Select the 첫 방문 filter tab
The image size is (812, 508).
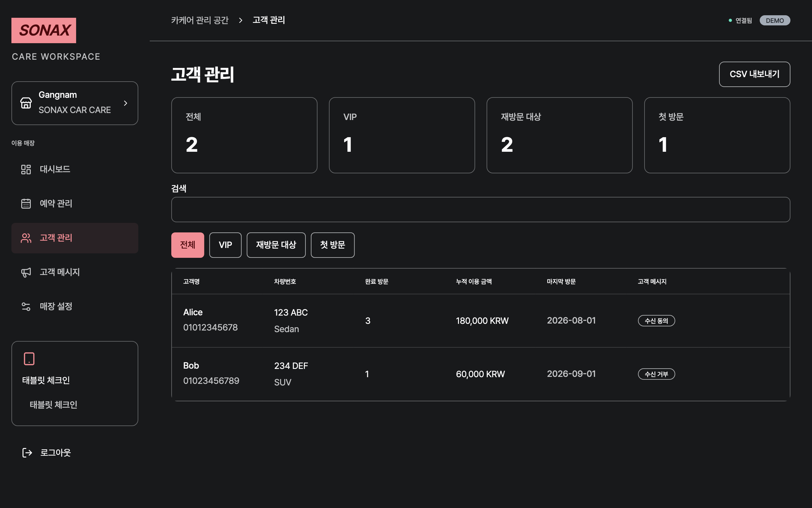click(x=332, y=245)
